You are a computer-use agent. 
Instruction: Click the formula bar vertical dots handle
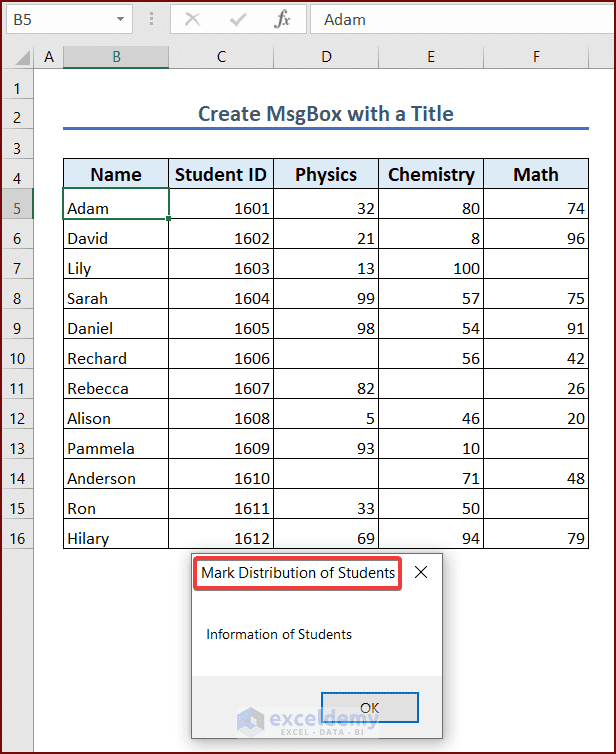pyautogui.click(x=151, y=19)
